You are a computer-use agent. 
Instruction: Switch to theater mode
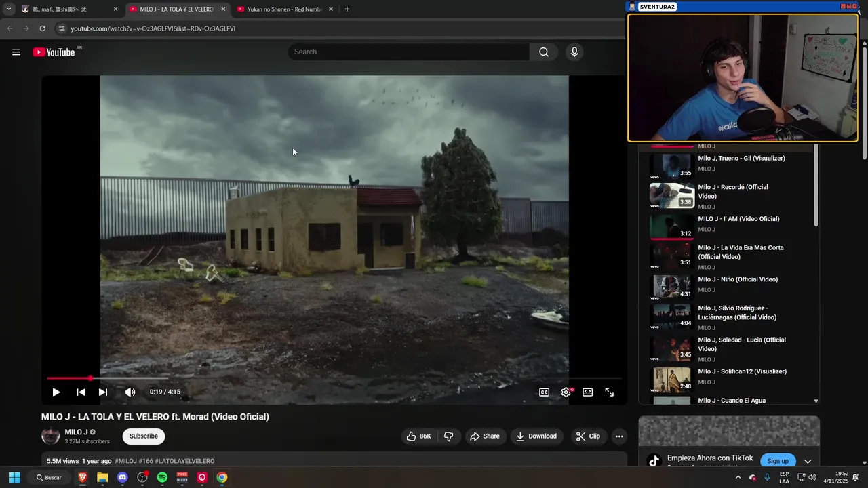[x=588, y=392]
